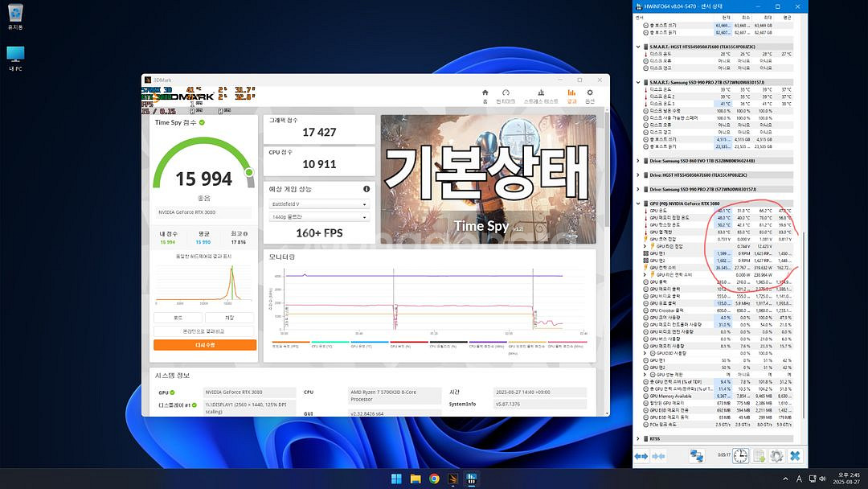Click HWiNFO maximum value column header

pos(768,18)
